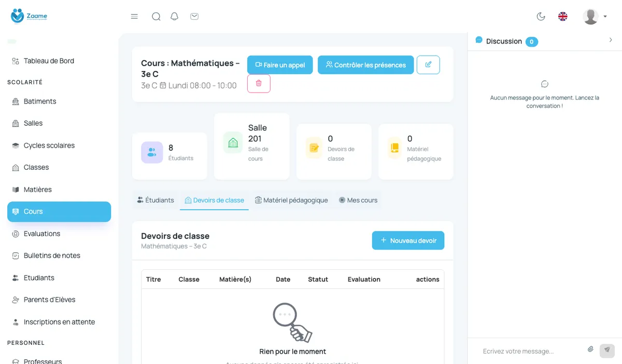This screenshot has width=622, height=364.
Task: Open Etudiants in the sidebar
Action: tap(59, 278)
